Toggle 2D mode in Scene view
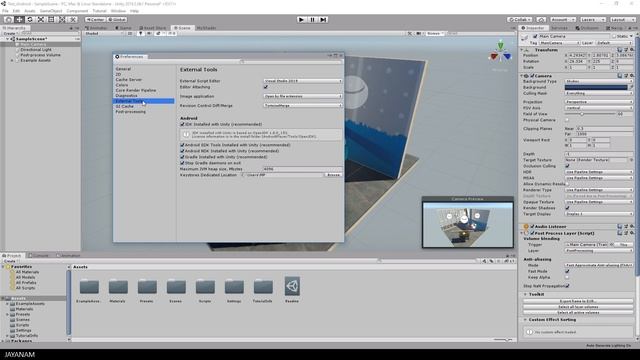 pyautogui.click(x=129, y=33)
